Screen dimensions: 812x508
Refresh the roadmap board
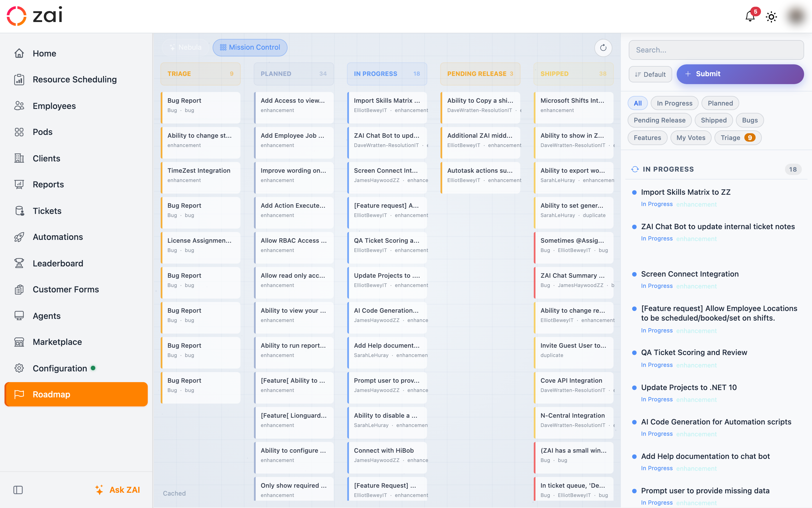[603, 48]
